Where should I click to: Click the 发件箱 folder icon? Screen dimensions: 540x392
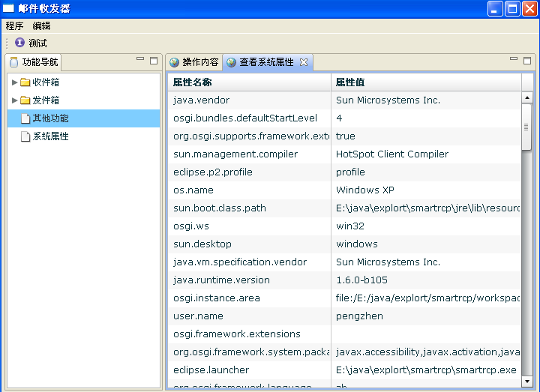25,100
